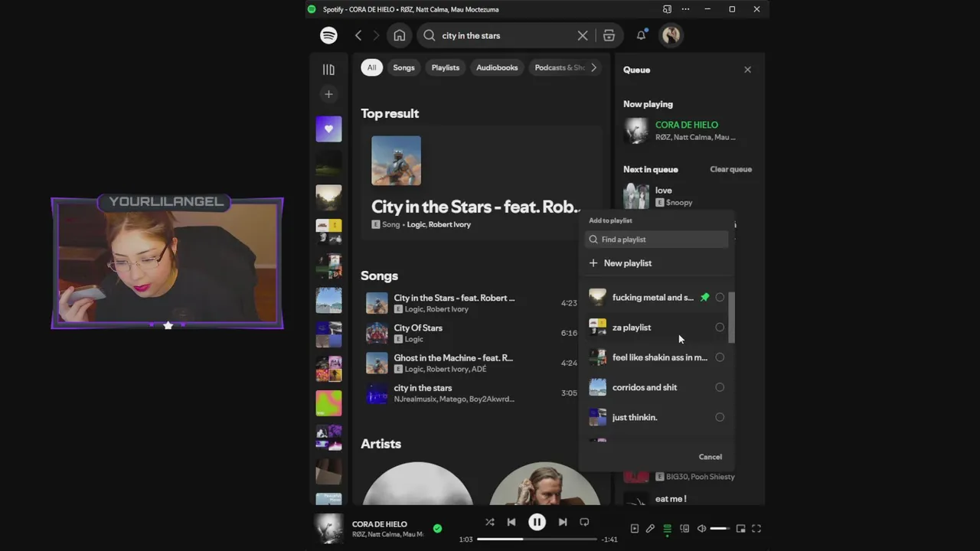This screenshot has height=551, width=980.
Task: Pause the current song
Action: point(537,522)
